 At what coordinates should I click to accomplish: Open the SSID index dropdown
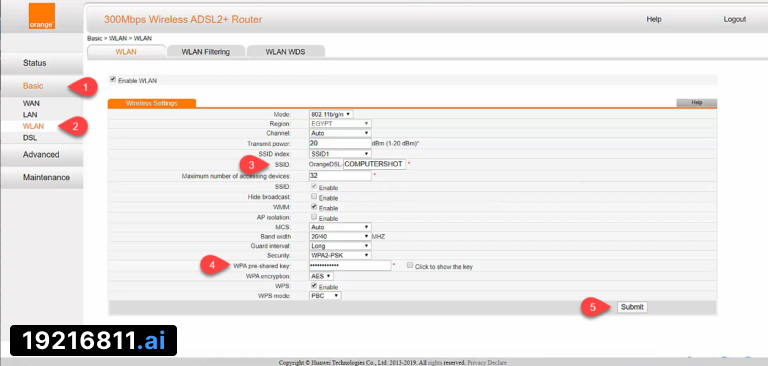point(340,154)
